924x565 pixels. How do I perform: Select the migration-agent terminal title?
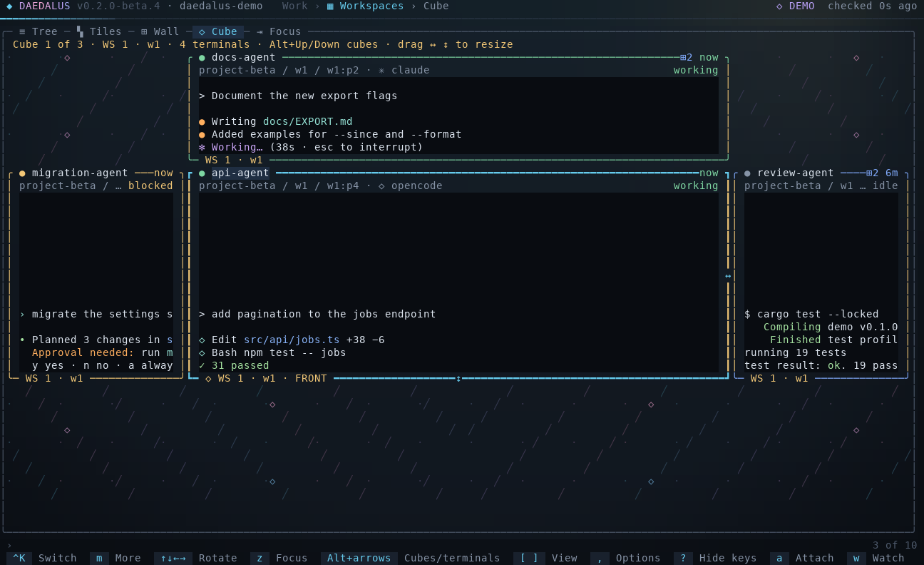pyautogui.click(x=80, y=173)
